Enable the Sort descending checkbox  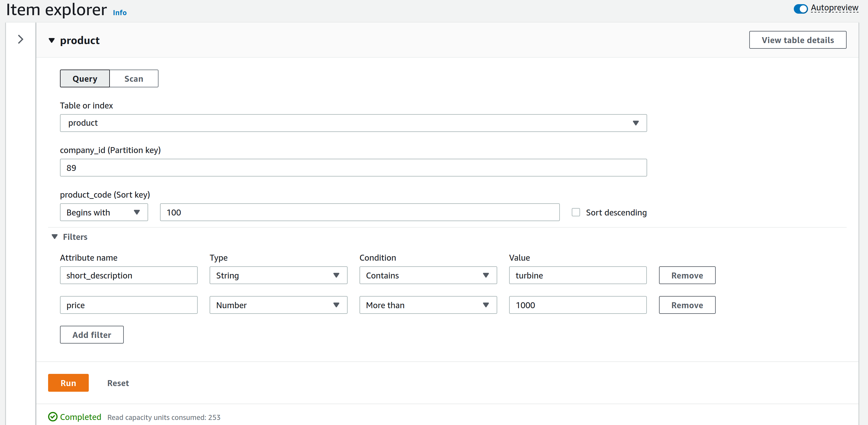(x=576, y=212)
